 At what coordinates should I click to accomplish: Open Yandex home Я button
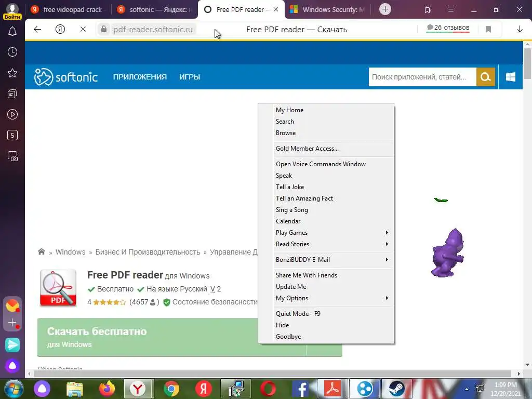60,30
